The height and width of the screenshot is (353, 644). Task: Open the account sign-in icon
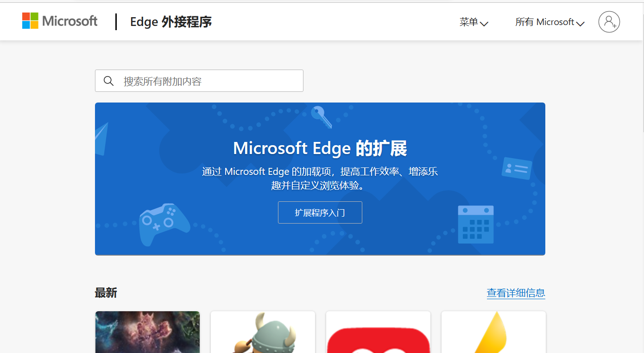pyautogui.click(x=609, y=21)
